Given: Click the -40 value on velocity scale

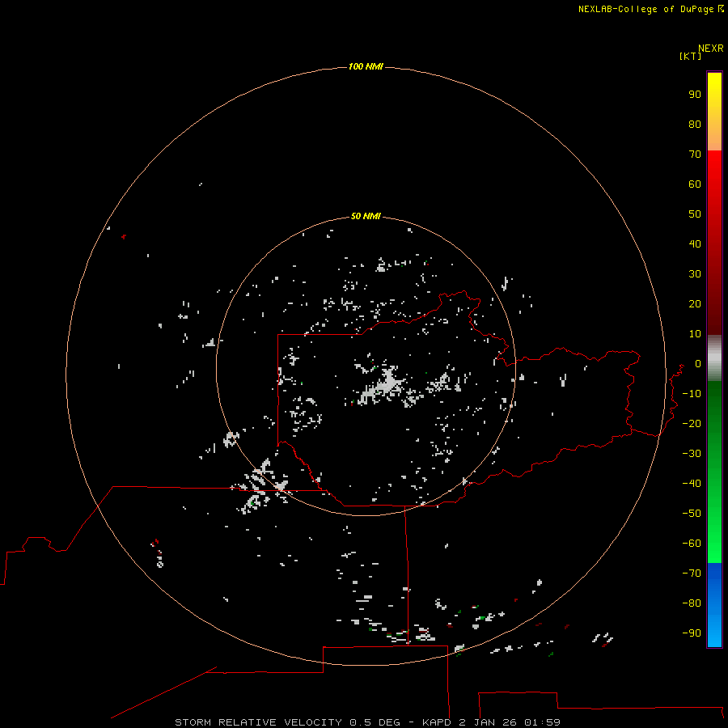Looking at the screenshot, I should click(x=692, y=484).
